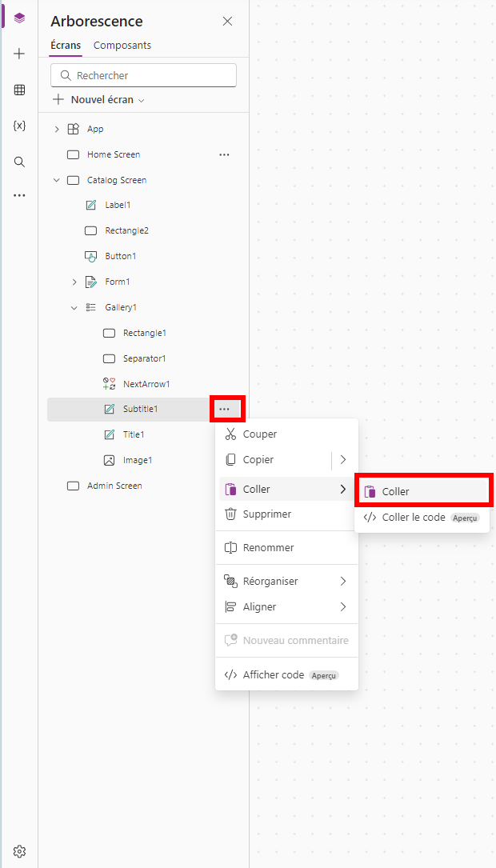Open the Réorganiser submenu

tap(286, 582)
